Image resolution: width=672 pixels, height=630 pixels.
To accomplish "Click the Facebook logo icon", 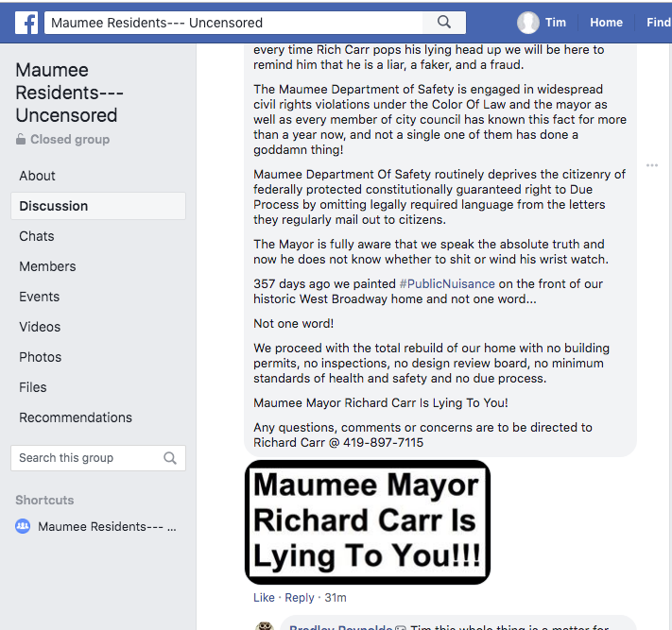I will coord(26,22).
